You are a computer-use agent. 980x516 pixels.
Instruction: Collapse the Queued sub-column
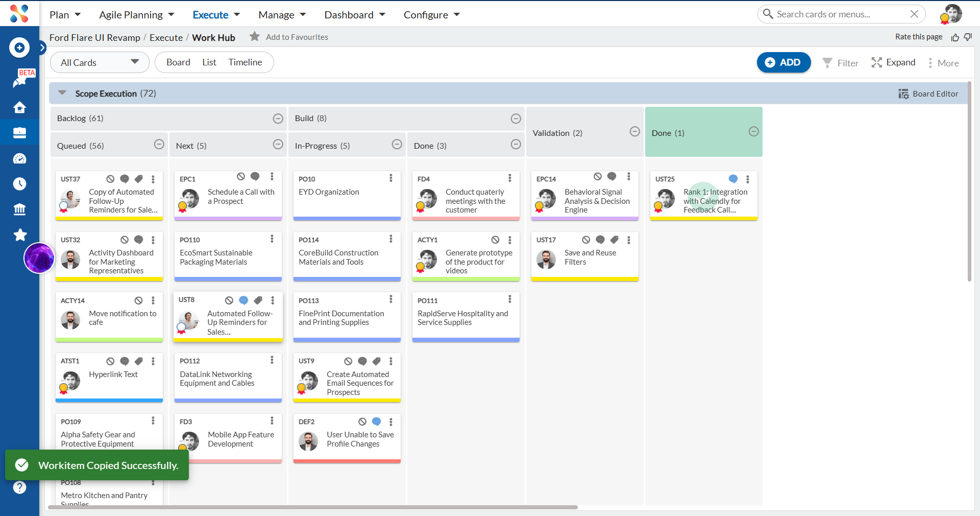(159, 145)
